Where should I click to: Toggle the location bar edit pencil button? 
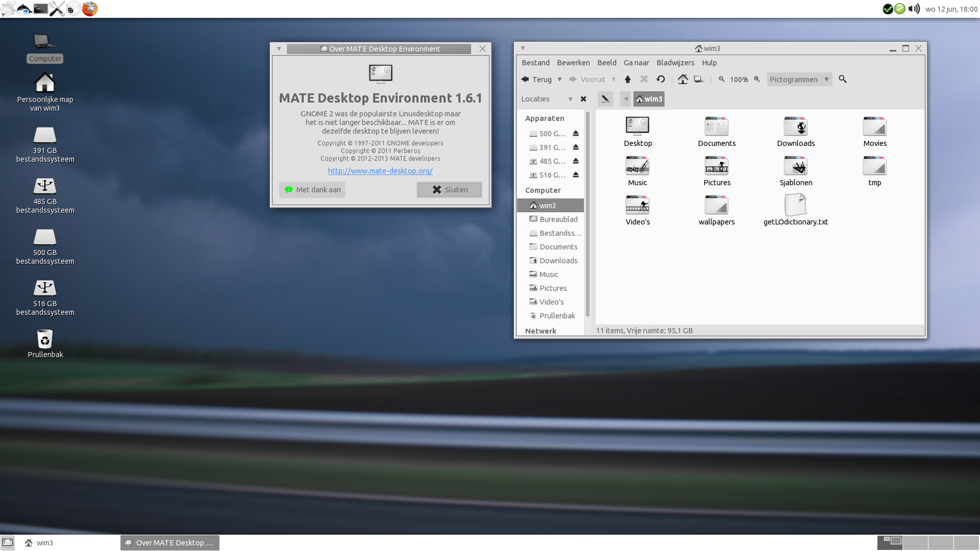pyautogui.click(x=605, y=99)
